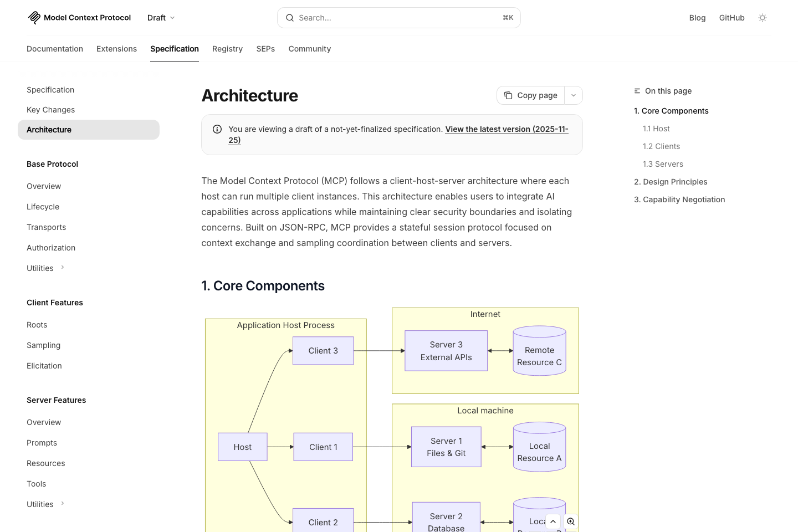Open the Community tab
The width and height of the screenshot is (798, 532).
tap(309, 49)
